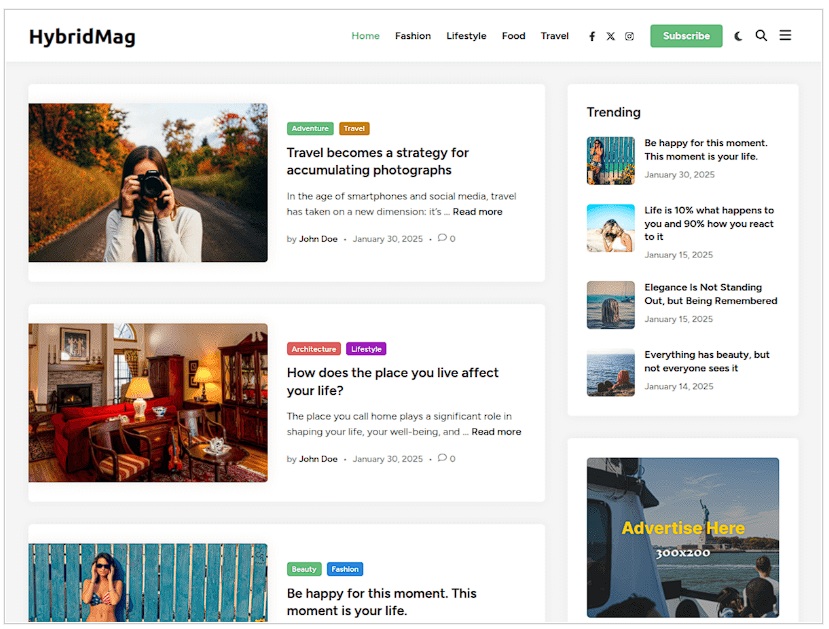The height and width of the screenshot is (629, 829).
Task: Select the orange Travel category tag
Action: tap(354, 128)
